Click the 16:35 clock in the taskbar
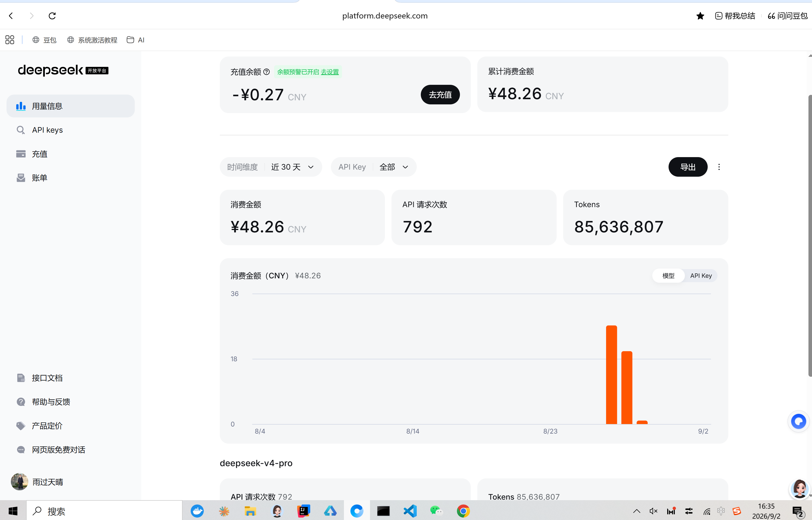Screen dimensions: 812x520 [x=766, y=506]
